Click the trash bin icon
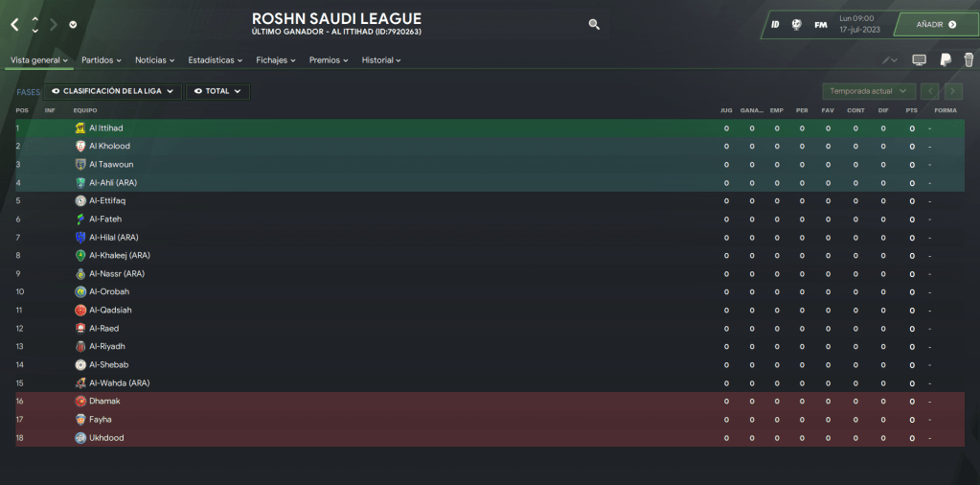The width and height of the screenshot is (980, 485). tap(968, 60)
